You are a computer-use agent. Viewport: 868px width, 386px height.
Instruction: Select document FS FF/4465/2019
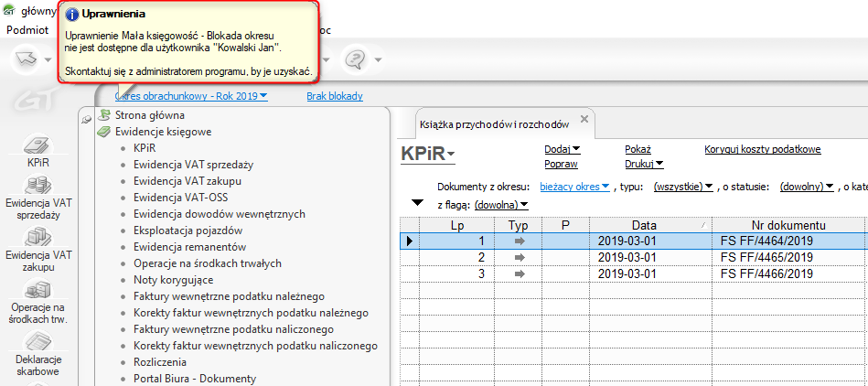click(x=766, y=258)
